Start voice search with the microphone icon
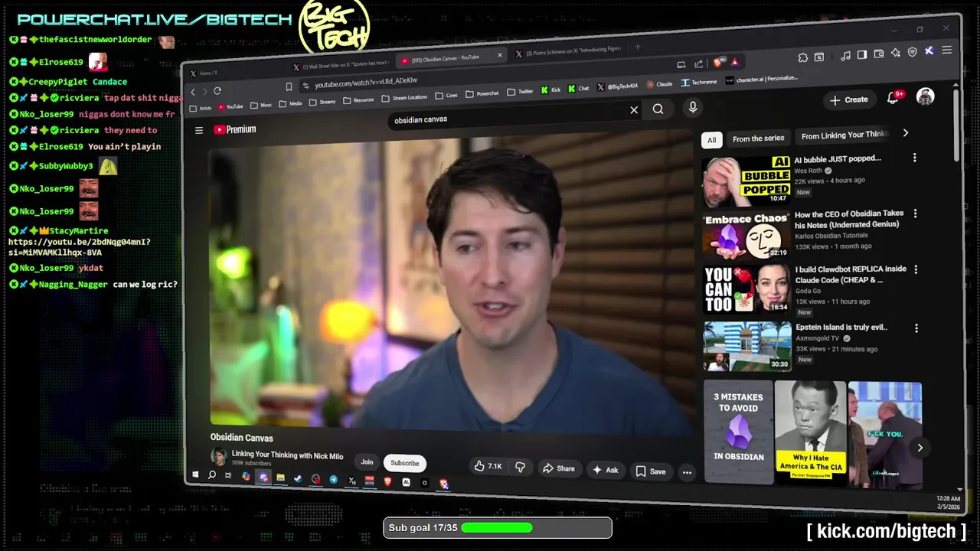This screenshot has height=551, width=980. click(693, 108)
